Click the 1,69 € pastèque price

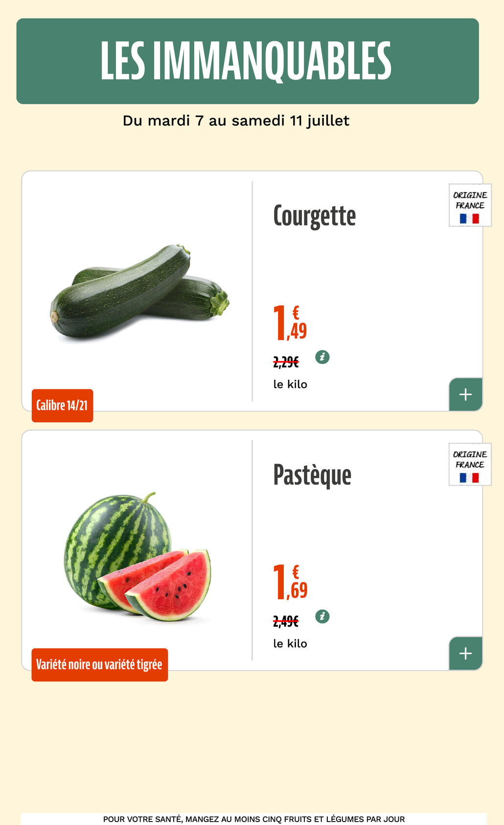(x=290, y=582)
